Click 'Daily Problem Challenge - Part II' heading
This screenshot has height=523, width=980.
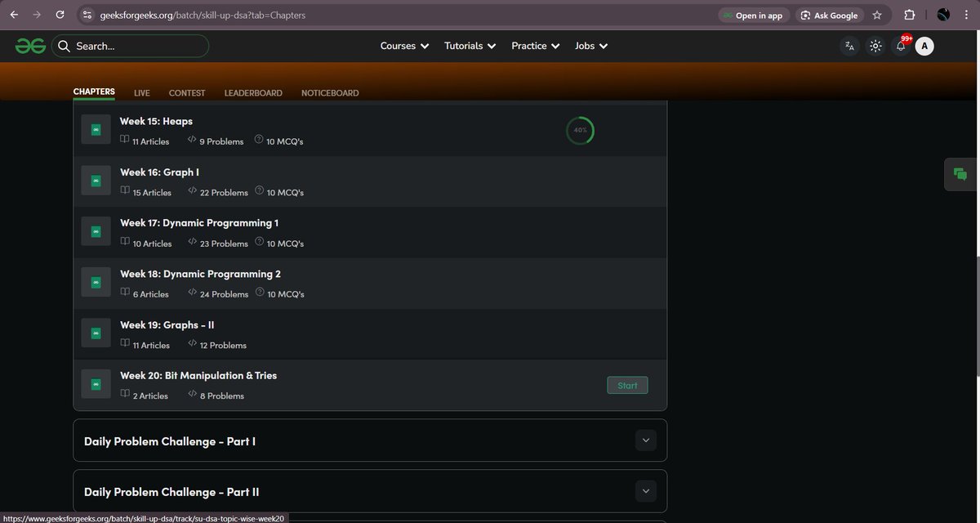coord(171,492)
